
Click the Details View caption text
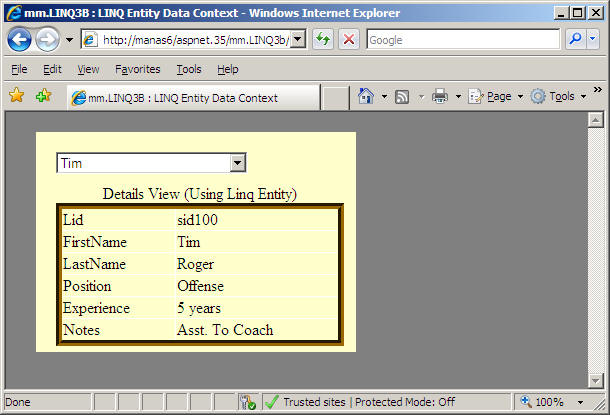[x=200, y=194]
